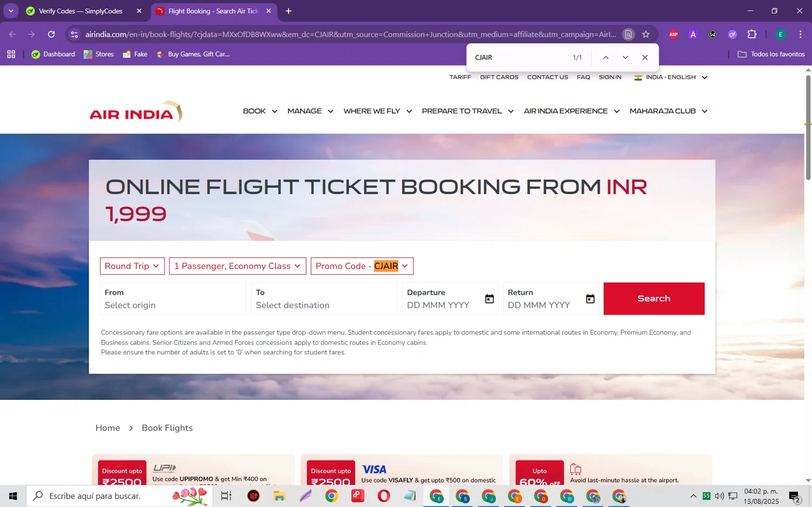Screen dimensions: 812x507
Task: Open the VISAFLY discount offer card
Action: click(402, 470)
